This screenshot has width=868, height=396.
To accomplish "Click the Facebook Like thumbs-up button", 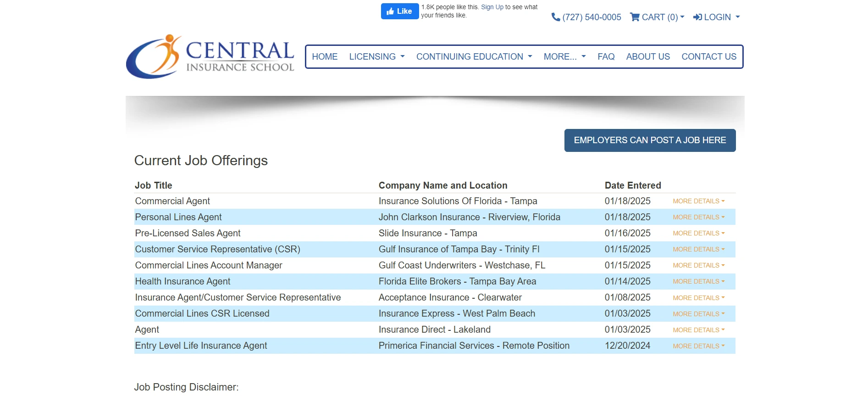I will coord(399,11).
